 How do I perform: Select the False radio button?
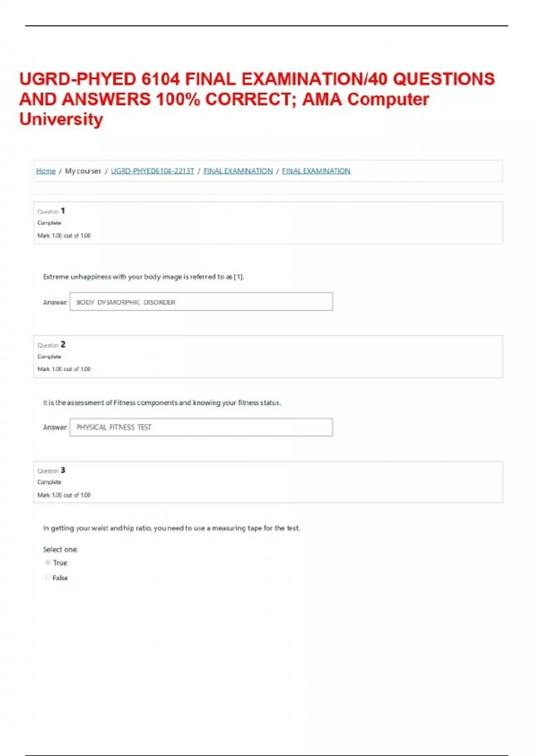tap(48, 577)
